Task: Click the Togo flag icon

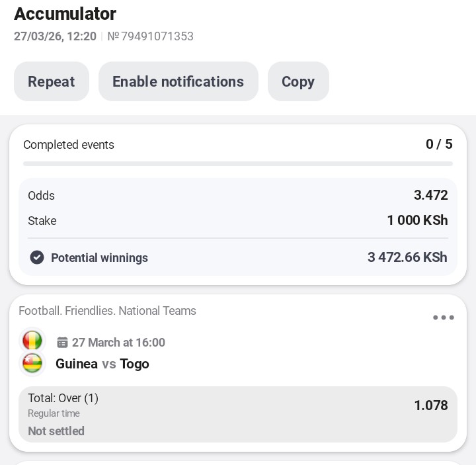Action: (32, 364)
